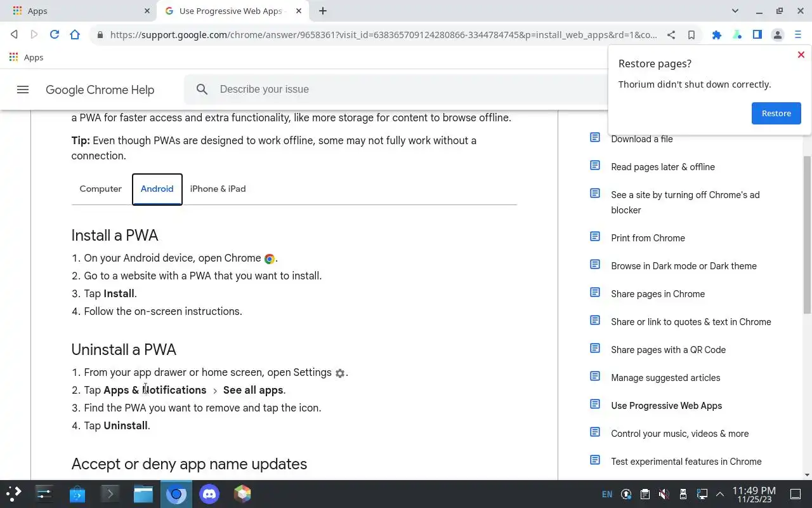The height and width of the screenshot is (508, 812).
Task: Close the Restore pages popup
Action: point(801,55)
